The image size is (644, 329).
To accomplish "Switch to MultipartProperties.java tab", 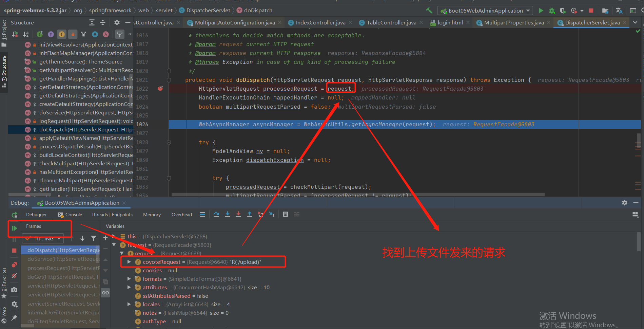I will point(514,22).
